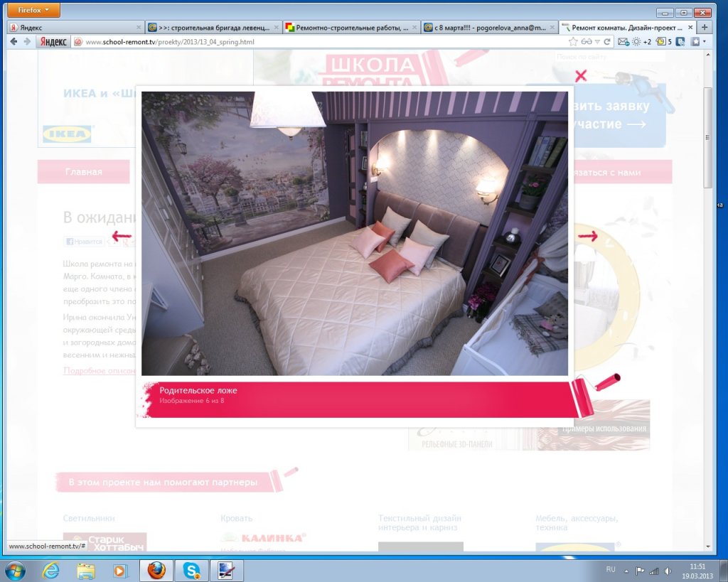The height and width of the screenshot is (582, 728).
Task: Click the vertical scrollbar thumb
Action: [x=708, y=138]
